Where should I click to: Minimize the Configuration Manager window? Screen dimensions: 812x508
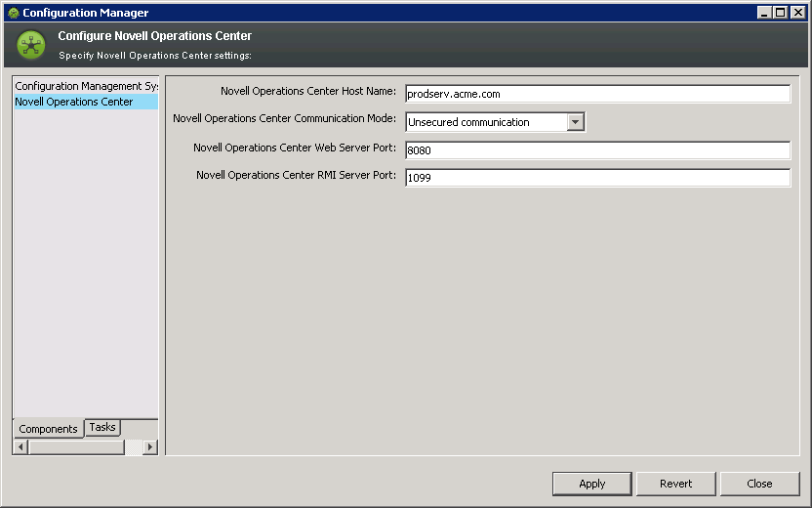(764, 13)
